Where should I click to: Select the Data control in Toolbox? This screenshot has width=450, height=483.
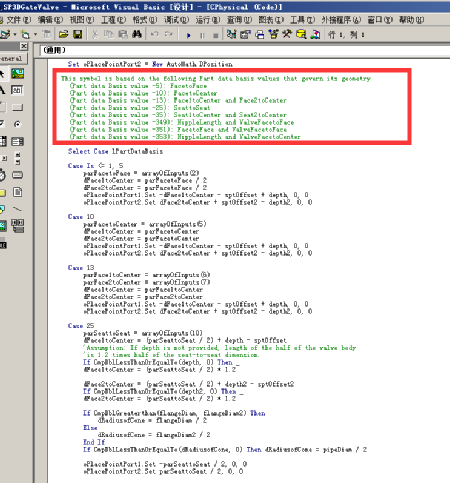(x=17, y=226)
